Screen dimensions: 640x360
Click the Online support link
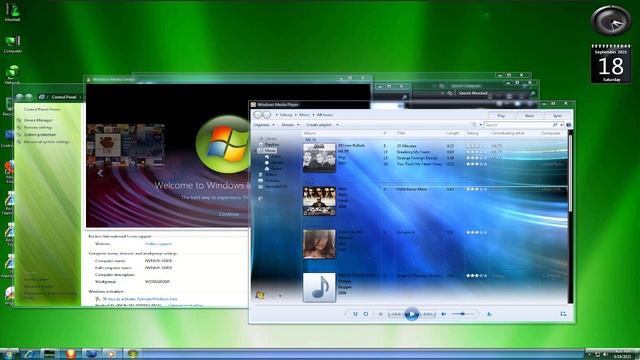pyautogui.click(x=158, y=244)
